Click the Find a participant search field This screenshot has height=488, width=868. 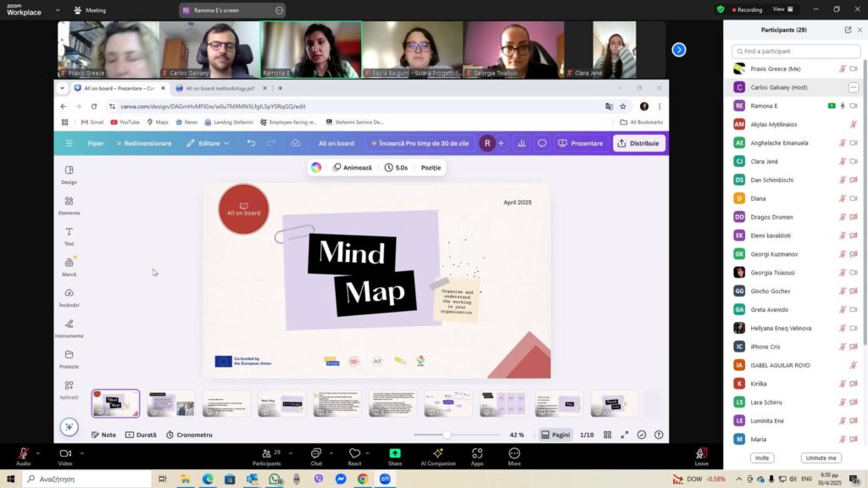795,52
